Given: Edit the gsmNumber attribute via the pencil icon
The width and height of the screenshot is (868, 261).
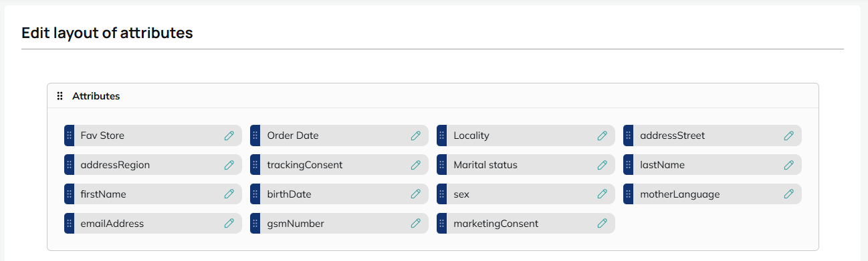Looking at the screenshot, I should click(x=416, y=224).
